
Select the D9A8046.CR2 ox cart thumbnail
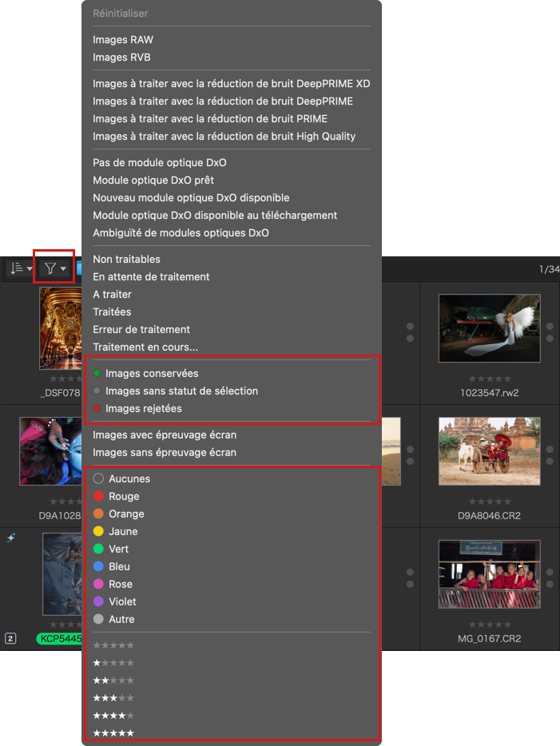(x=489, y=451)
